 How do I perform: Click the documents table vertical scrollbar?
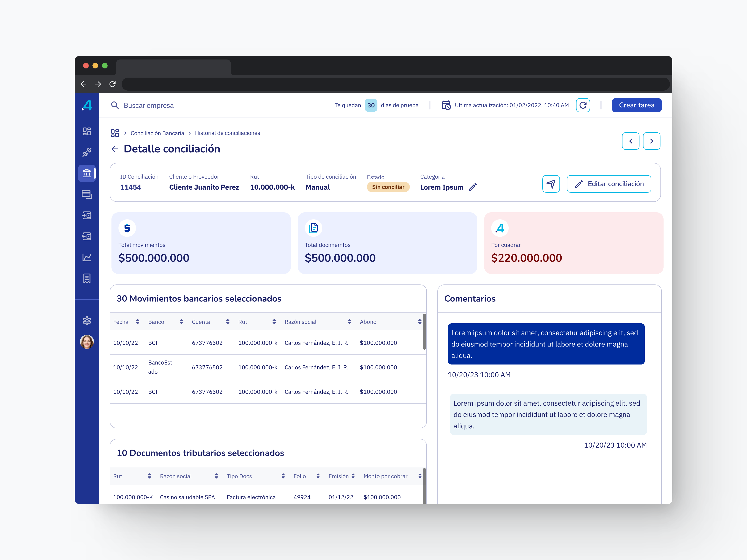[424, 486]
